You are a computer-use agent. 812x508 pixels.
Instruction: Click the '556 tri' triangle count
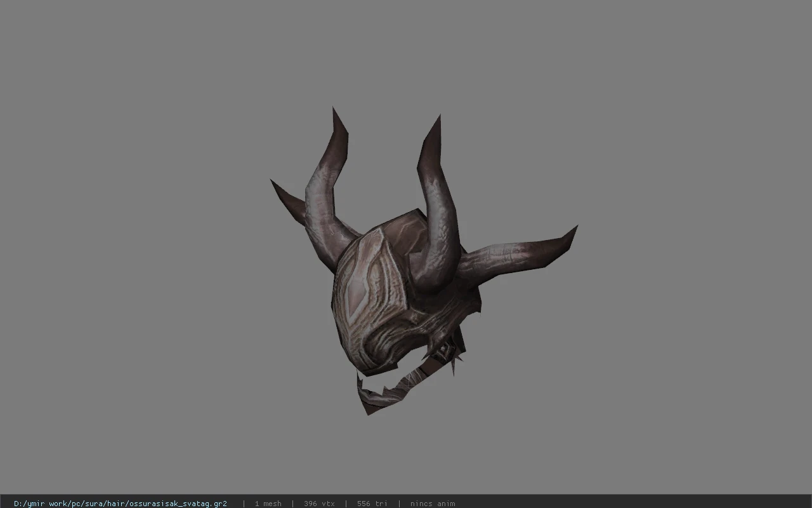[x=372, y=504]
